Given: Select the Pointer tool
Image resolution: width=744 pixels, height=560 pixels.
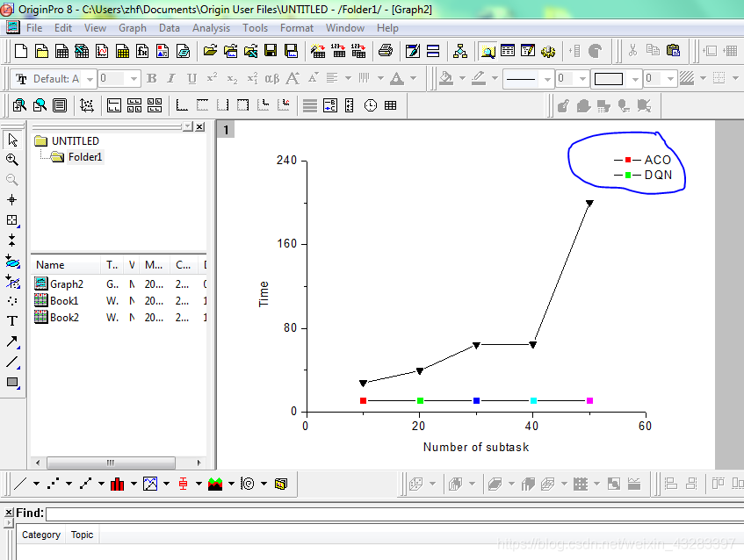Looking at the screenshot, I should 12,140.
